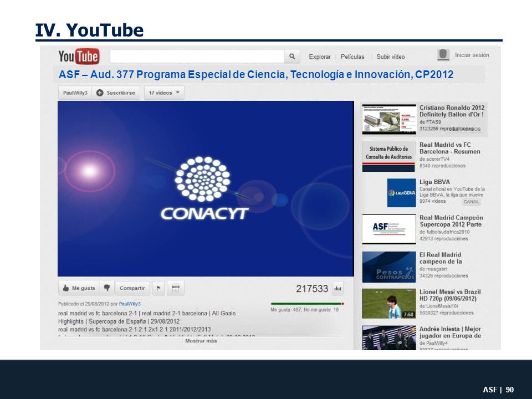Click the Messi thumbnail showing 7:58

click(389, 304)
